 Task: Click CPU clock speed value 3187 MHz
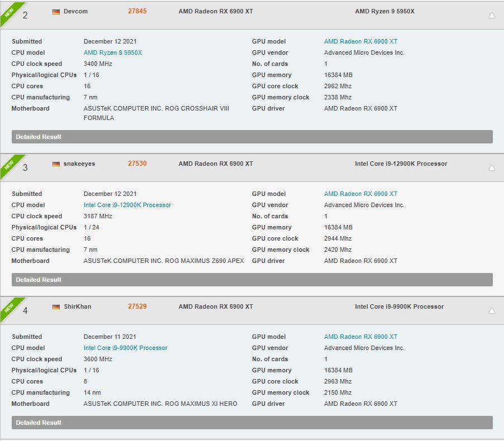coord(98,216)
